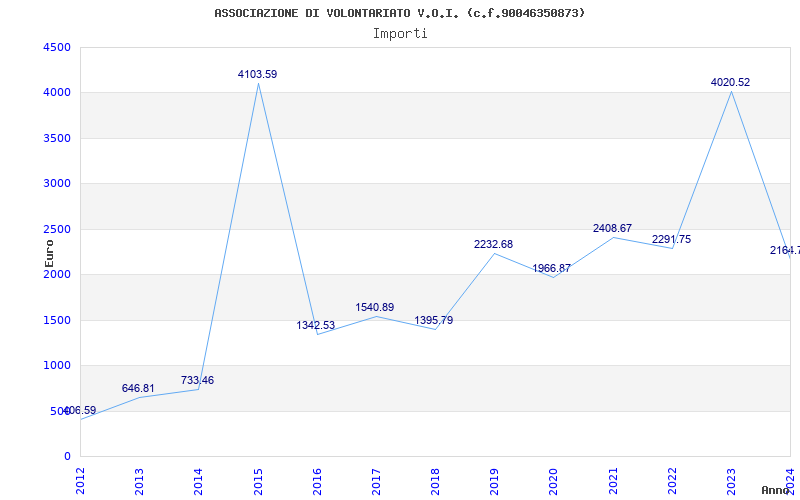Click the 0 y-axis tick label
The height and width of the screenshot is (500, 800).
click(67, 457)
